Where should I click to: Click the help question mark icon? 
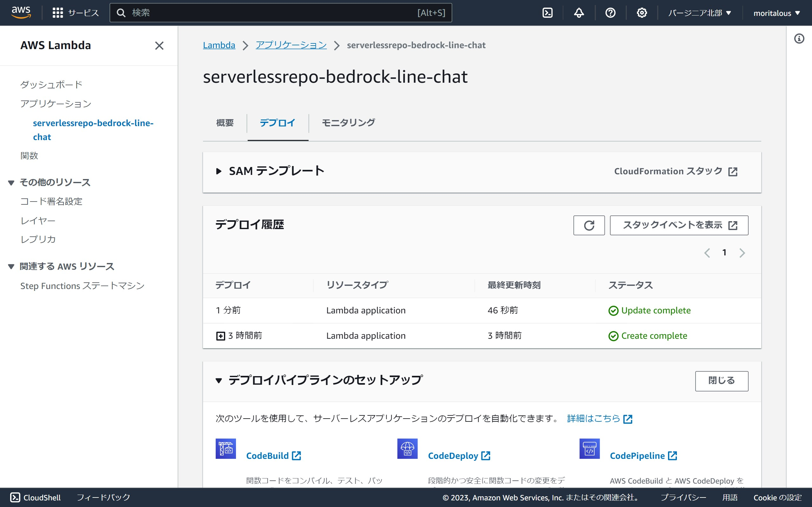[x=610, y=13]
